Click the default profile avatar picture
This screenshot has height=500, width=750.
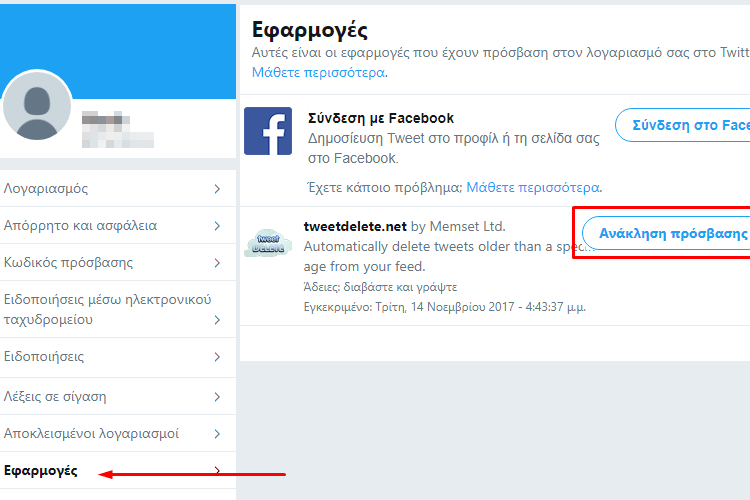pos(37,105)
